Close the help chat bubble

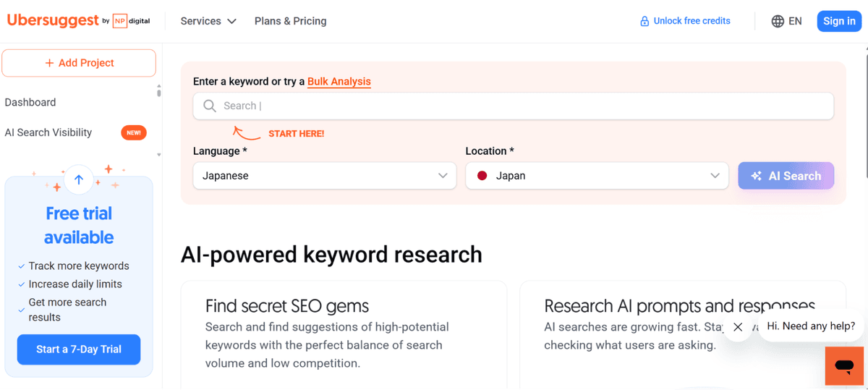738,327
